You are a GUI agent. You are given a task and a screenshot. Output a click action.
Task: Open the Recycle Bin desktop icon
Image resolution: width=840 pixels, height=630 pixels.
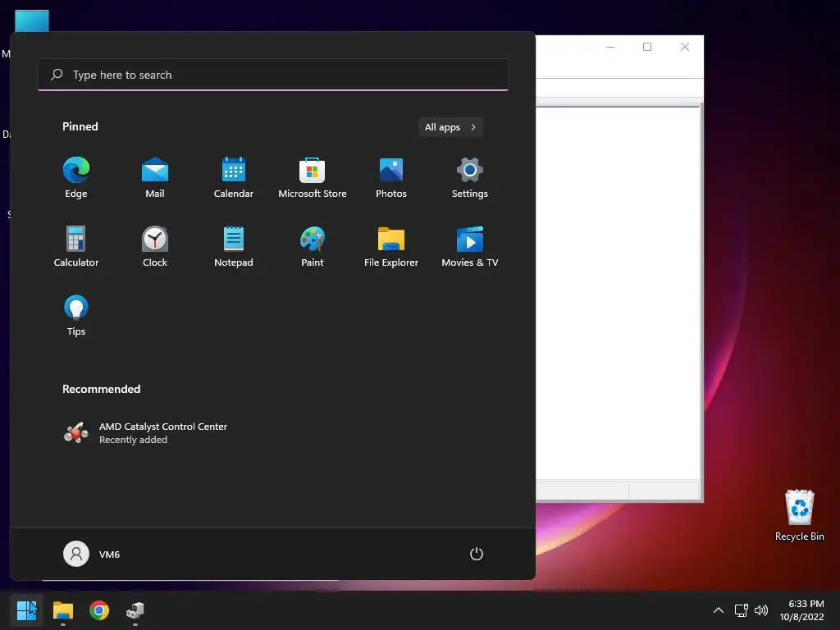tap(799, 515)
